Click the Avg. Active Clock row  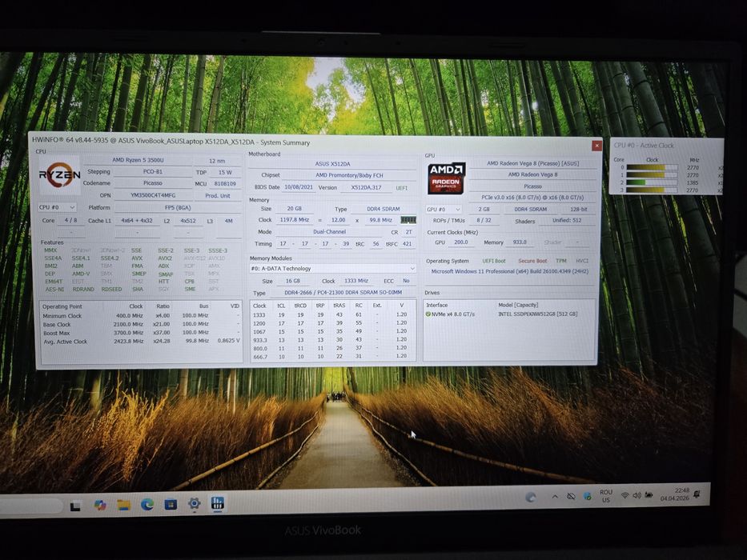(141, 342)
